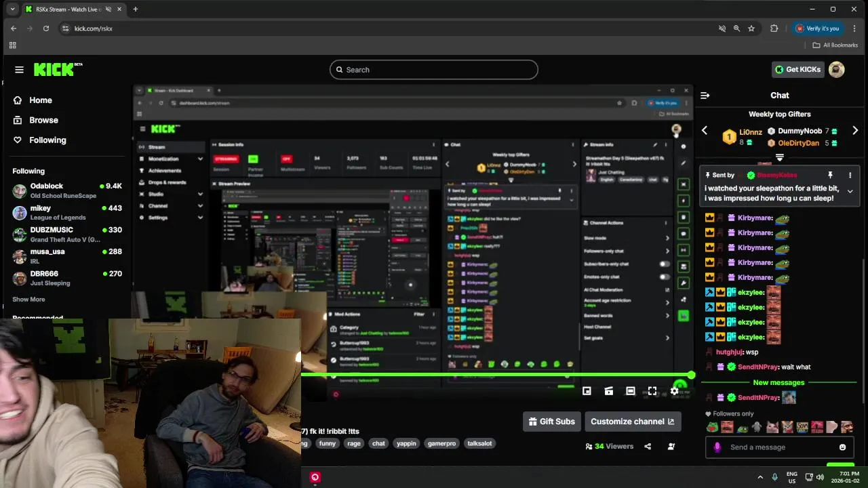Enable picture-in-picture on the player

click(587, 391)
